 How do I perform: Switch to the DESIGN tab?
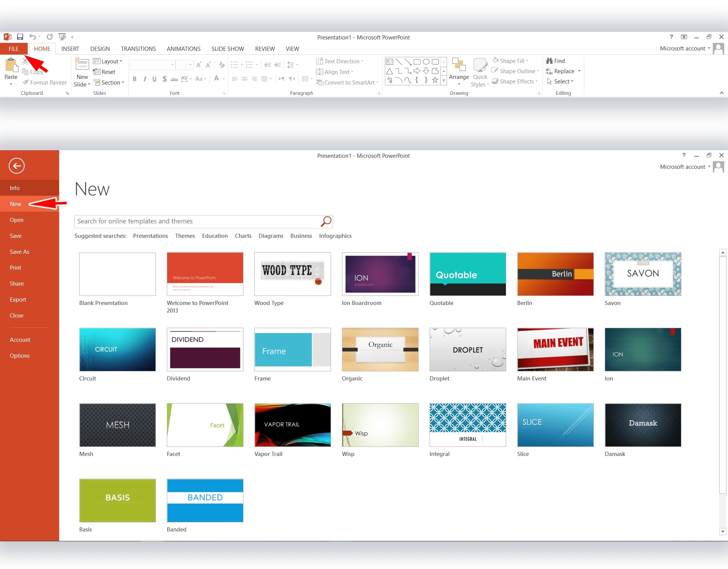point(100,49)
